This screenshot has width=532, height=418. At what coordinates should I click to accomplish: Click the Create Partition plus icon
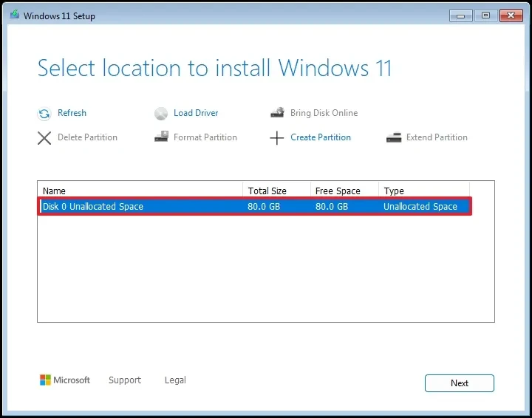277,138
